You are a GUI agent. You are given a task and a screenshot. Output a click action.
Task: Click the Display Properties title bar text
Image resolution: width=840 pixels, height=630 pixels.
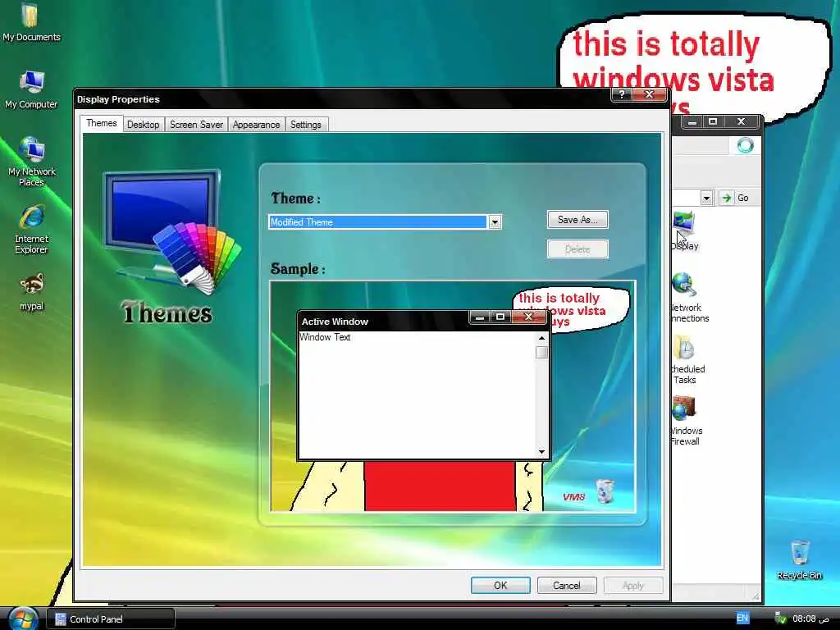click(118, 99)
